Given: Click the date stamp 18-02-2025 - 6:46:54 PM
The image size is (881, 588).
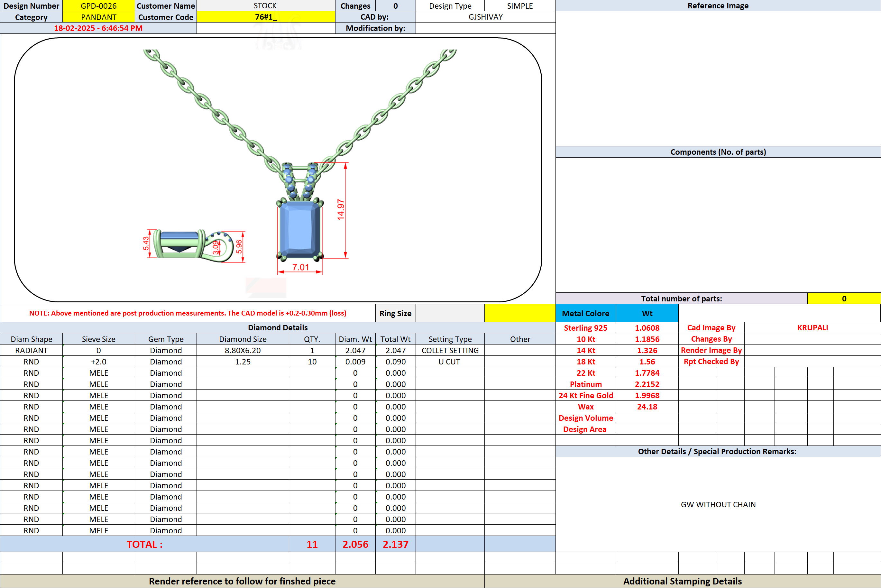Looking at the screenshot, I should pyautogui.click(x=98, y=28).
